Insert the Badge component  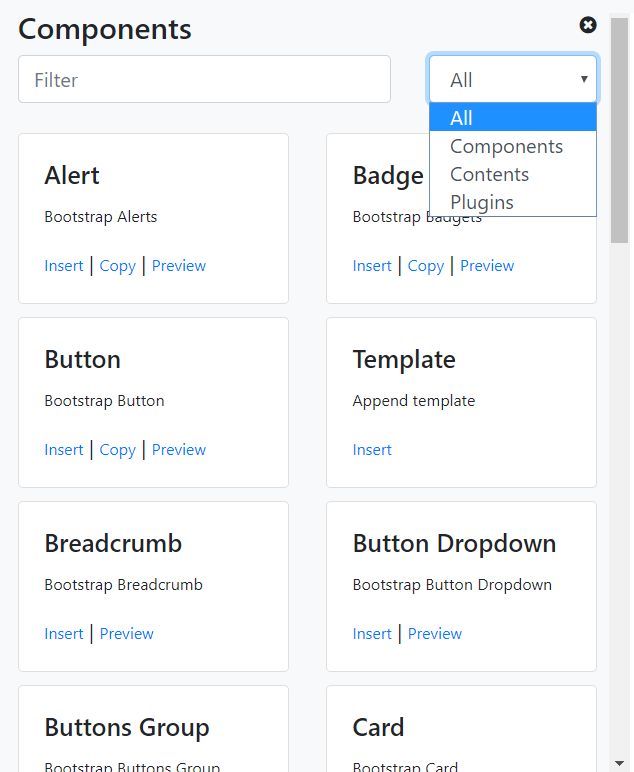(372, 266)
